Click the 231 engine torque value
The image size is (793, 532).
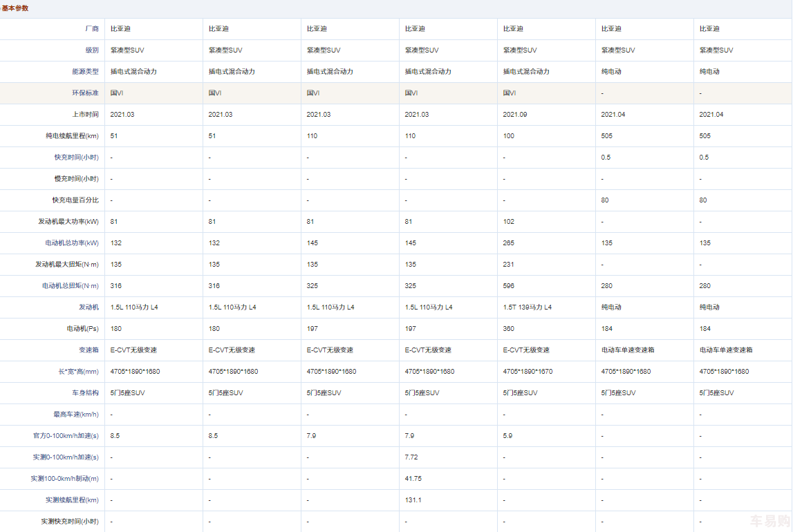click(509, 264)
